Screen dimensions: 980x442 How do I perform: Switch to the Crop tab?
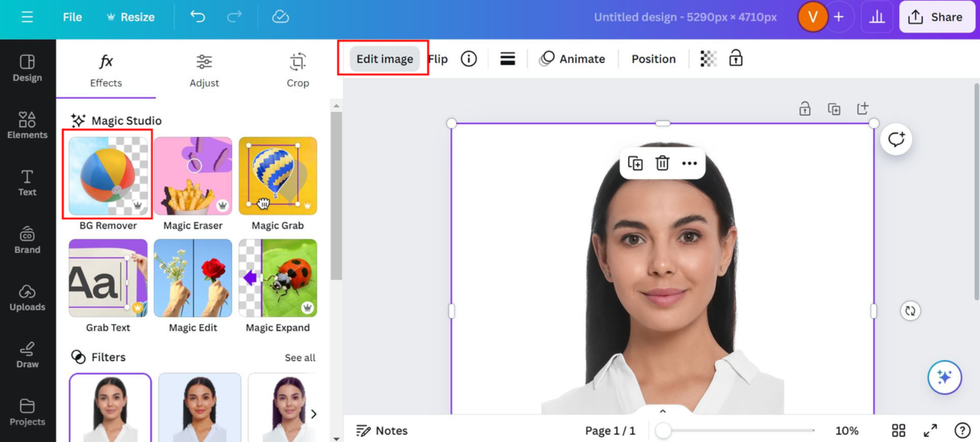click(298, 71)
